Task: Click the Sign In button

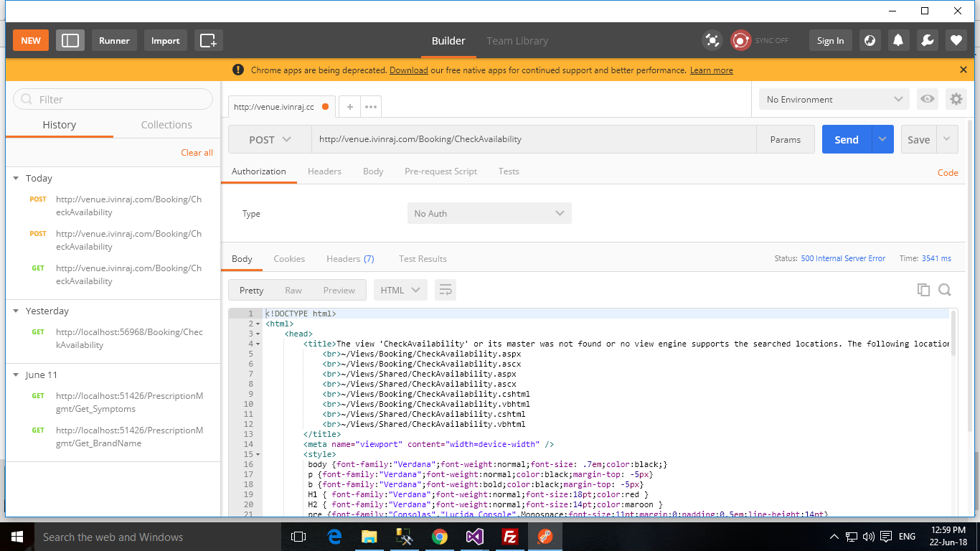Action: coord(831,41)
